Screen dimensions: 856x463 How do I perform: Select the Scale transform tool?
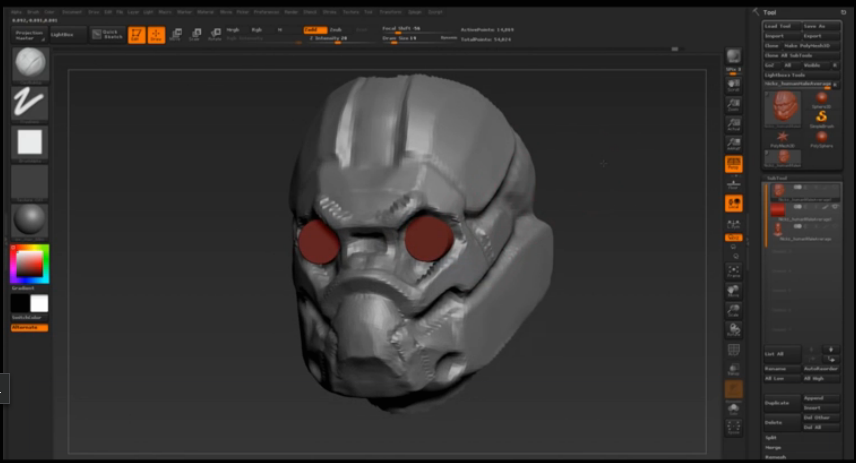[195, 35]
